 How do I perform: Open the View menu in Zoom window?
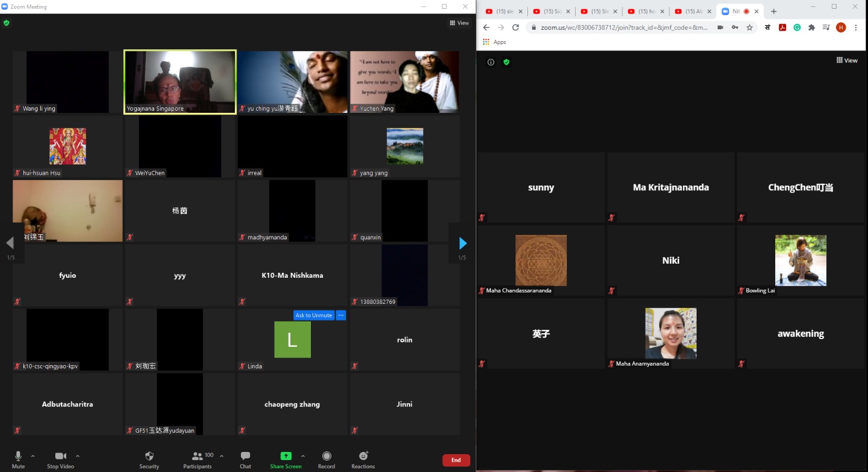tap(459, 23)
